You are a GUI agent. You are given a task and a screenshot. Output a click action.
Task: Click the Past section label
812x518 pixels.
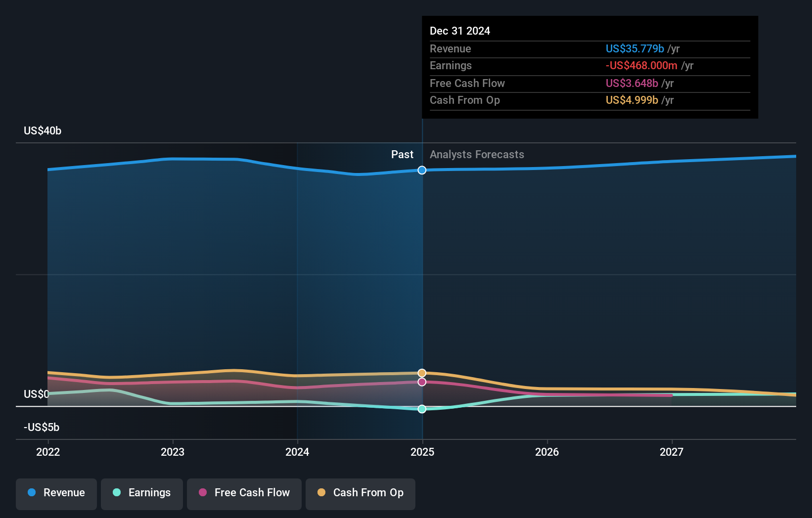[402, 154]
